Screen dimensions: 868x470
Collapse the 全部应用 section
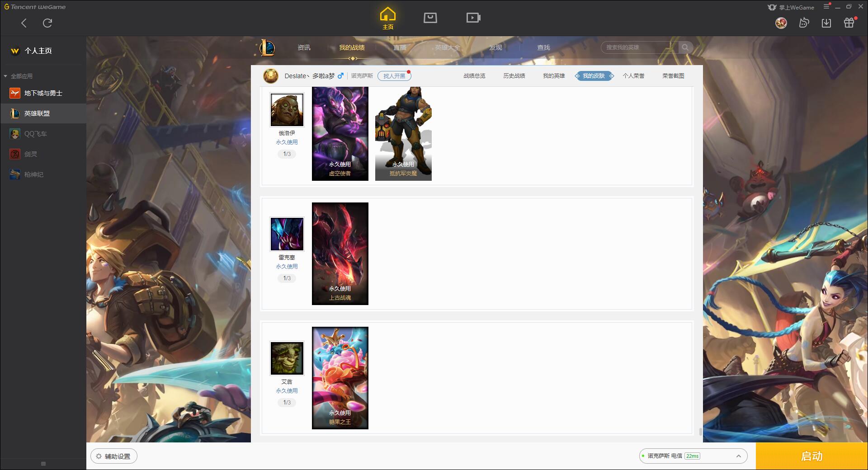(x=19, y=76)
